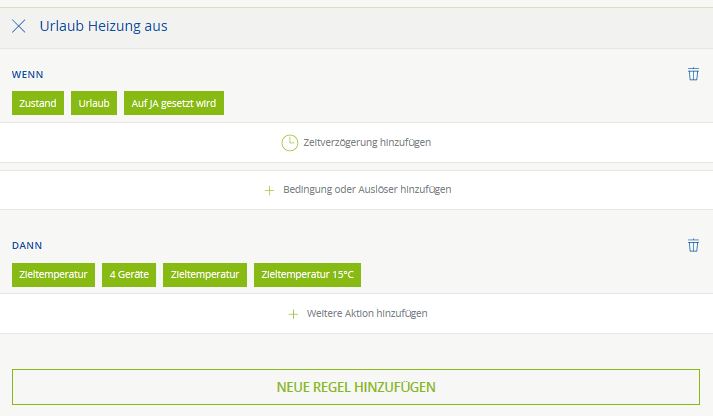Click plus icon next to Weitere Aktion
The width and height of the screenshot is (713, 416).
pos(293,314)
